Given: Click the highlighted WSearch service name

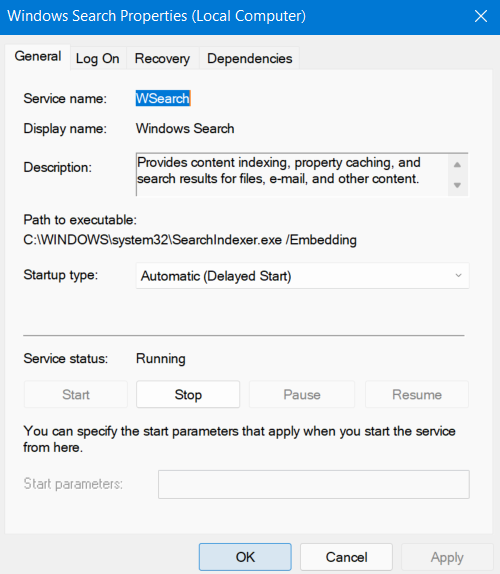Looking at the screenshot, I should coord(163,98).
